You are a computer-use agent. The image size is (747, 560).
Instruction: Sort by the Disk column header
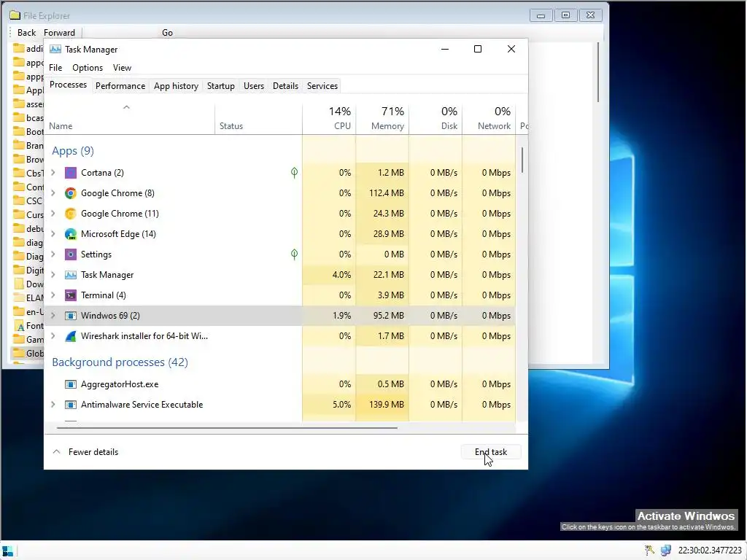tap(436, 119)
